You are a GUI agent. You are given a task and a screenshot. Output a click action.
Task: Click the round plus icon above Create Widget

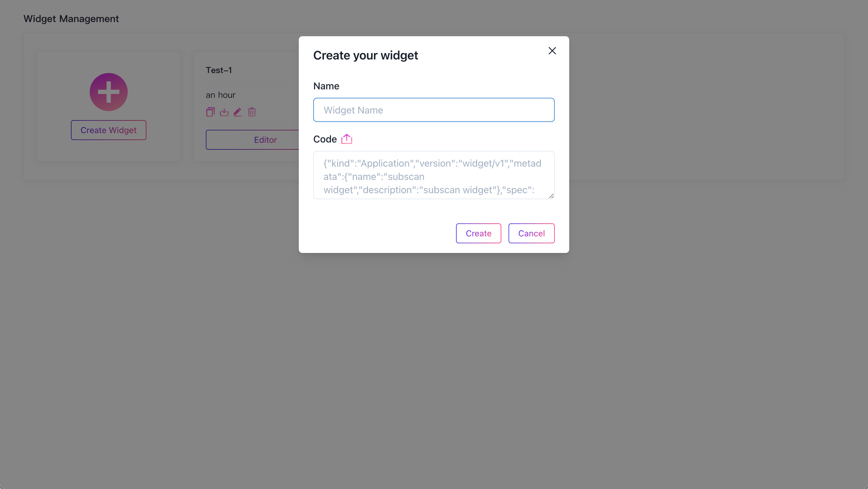point(109,92)
